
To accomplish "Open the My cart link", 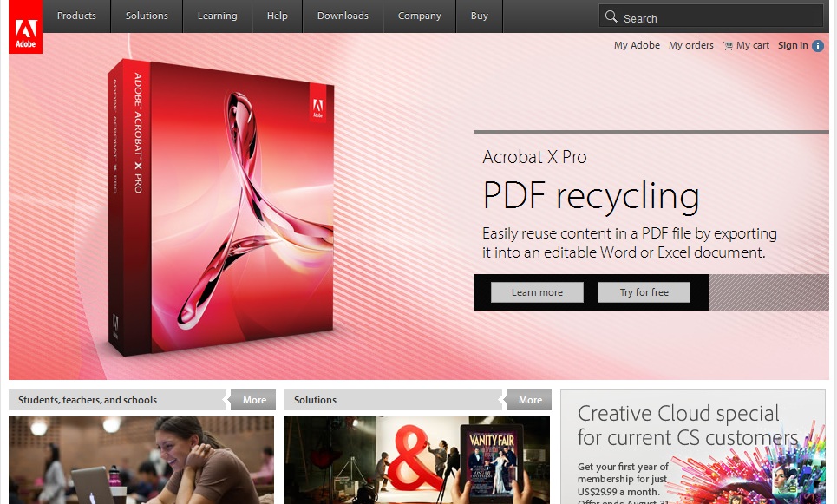I will click(753, 45).
